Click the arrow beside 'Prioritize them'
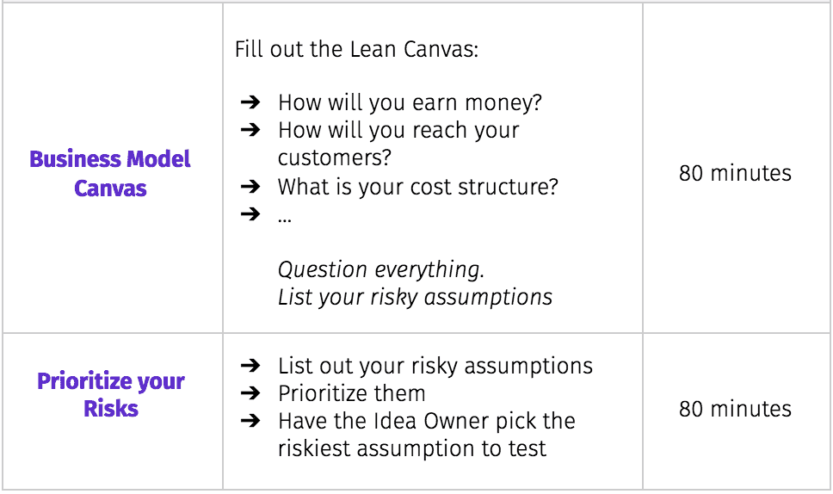 250,393
